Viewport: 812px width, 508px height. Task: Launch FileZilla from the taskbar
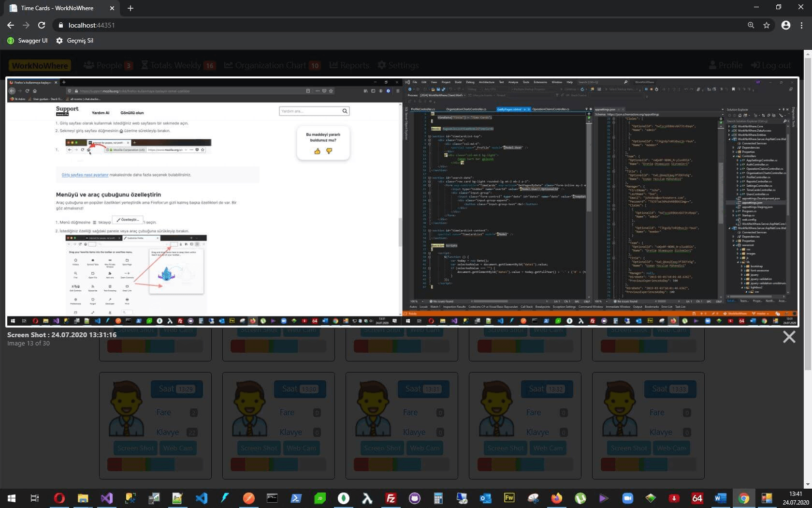pos(391,498)
